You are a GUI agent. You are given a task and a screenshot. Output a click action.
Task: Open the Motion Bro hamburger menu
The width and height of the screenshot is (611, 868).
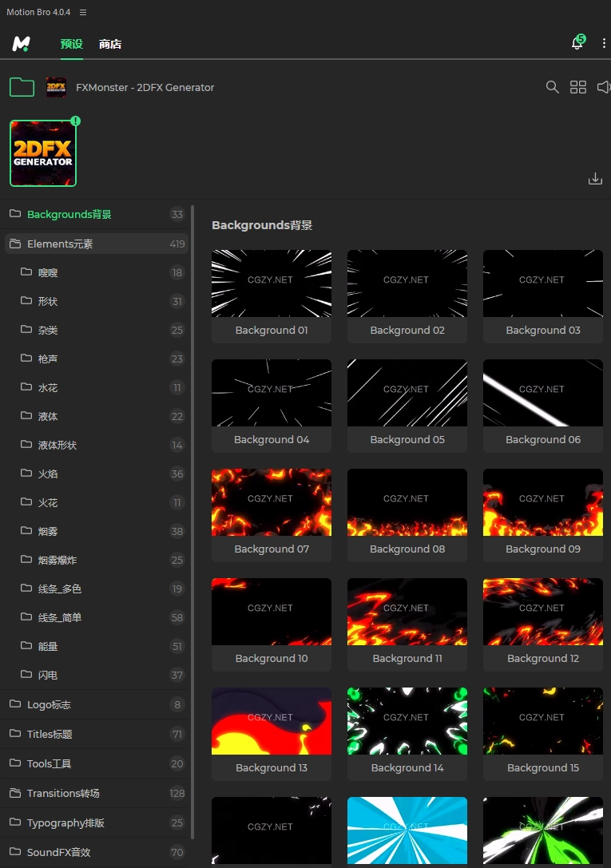pyautogui.click(x=83, y=12)
